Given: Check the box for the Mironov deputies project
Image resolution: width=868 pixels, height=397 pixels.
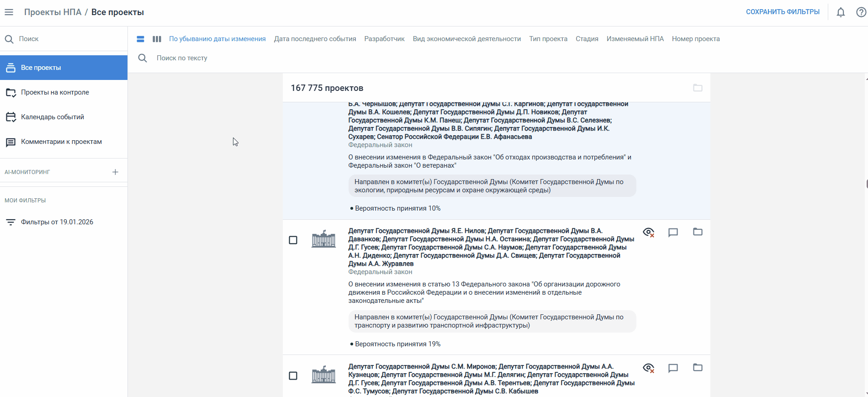Looking at the screenshot, I should coord(293,376).
